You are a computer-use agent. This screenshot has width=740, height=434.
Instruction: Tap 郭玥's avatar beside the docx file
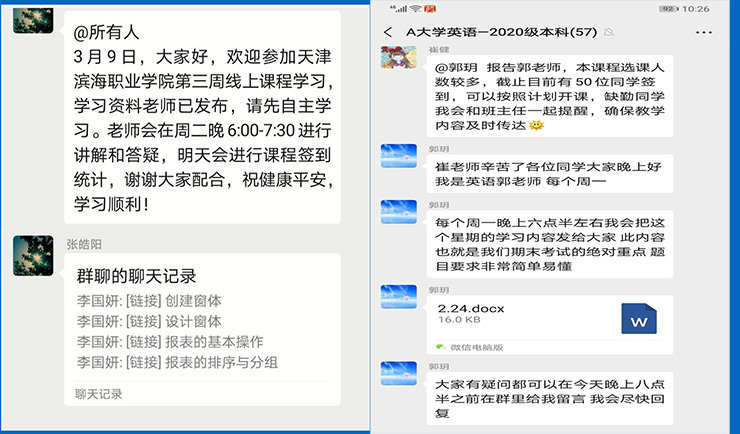[399, 299]
